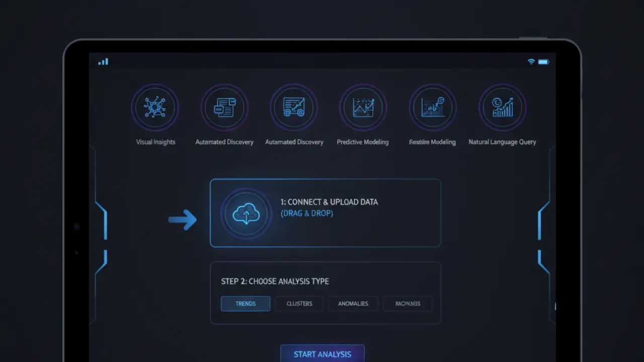
Task: Click the signal strength bars icon
Action: coord(103,61)
